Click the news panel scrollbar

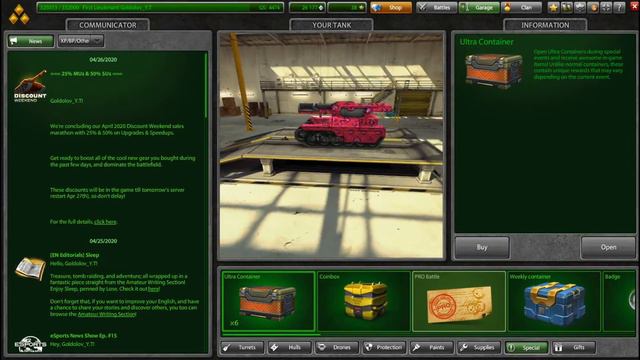[206, 86]
